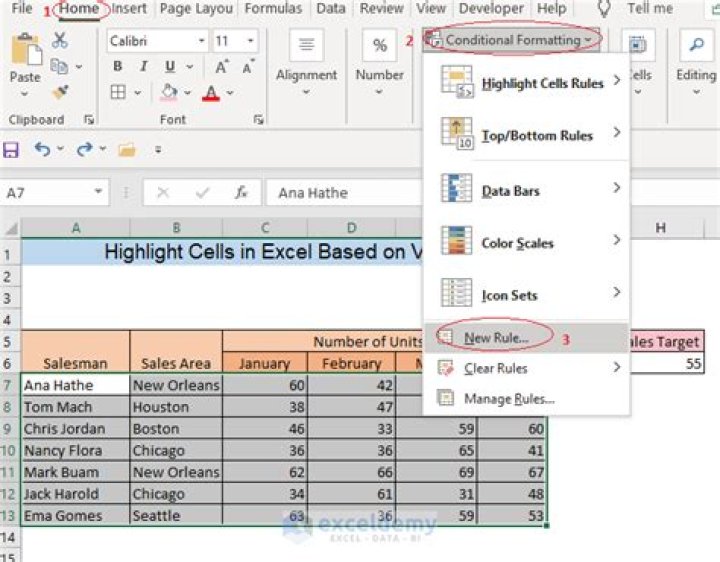Viewport: 720px width, 562px height.
Task: Open Data Bars submenu
Action: tap(527, 189)
